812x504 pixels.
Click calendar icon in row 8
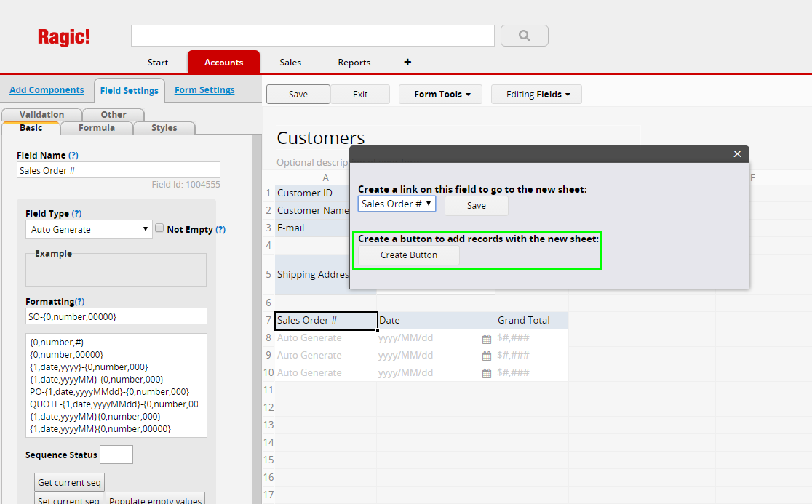point(487,338)
